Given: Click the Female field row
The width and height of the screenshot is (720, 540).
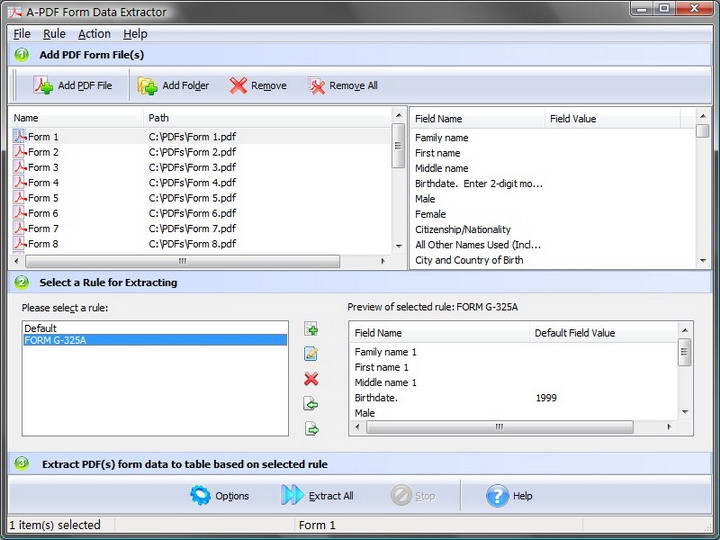Looking at the screenshot, I should pos(553,214).
